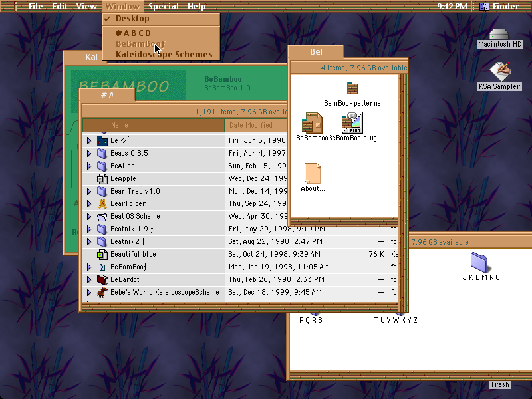Click the "Sat, Dec 18, 1999, 9:45 AM" date
Image resolution: width=532 pixels, height=399 pixels.
(x=275, y=292)
